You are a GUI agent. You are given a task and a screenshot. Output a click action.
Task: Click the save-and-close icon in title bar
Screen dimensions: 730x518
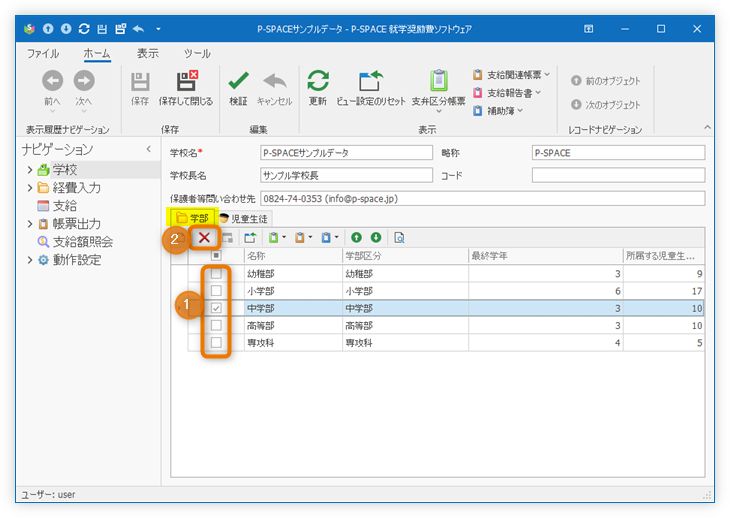(x=121, y=29)
